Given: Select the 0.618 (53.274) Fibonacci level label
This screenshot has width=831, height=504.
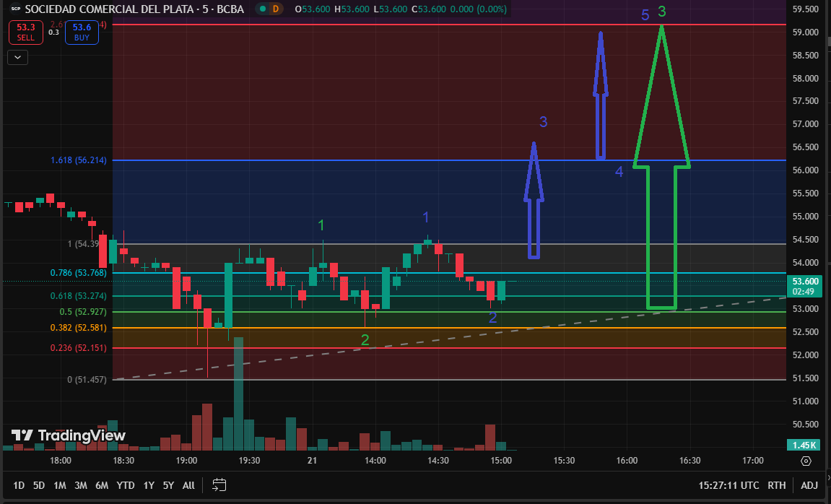Looking at the screenshot, I should point(79,296).
